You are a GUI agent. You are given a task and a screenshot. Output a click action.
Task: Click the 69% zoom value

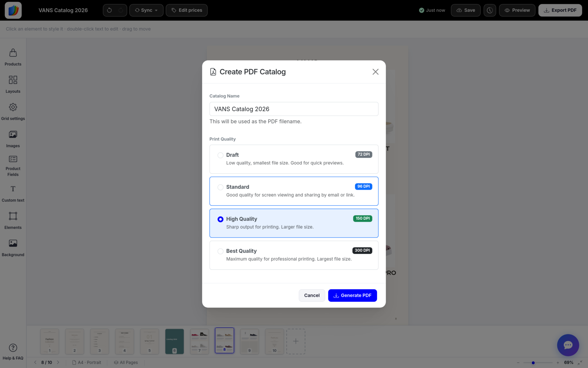tap(569, 363)
